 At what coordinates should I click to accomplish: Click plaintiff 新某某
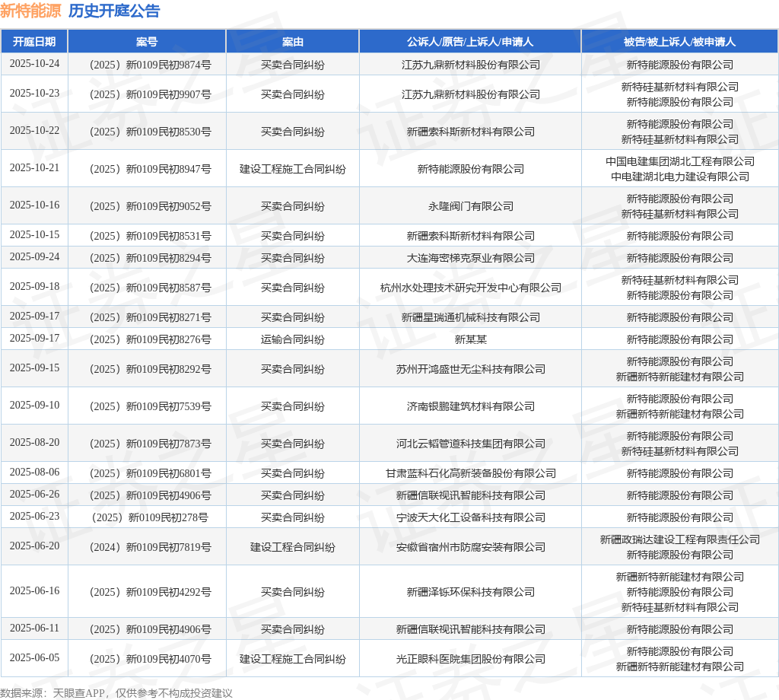[x=470, y=340]
